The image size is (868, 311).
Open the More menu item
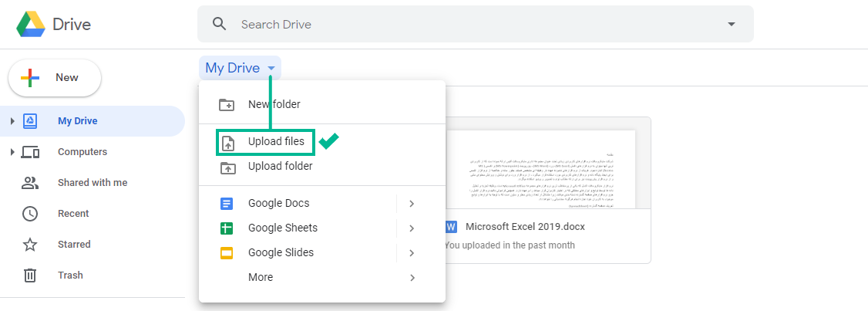[322, 277]
